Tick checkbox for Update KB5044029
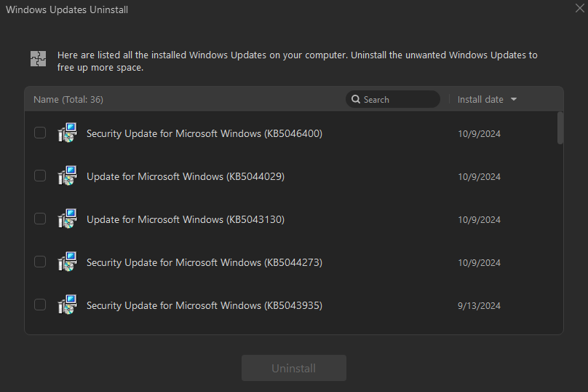Screen dimensions: 588x392 [x=40, y=176]
